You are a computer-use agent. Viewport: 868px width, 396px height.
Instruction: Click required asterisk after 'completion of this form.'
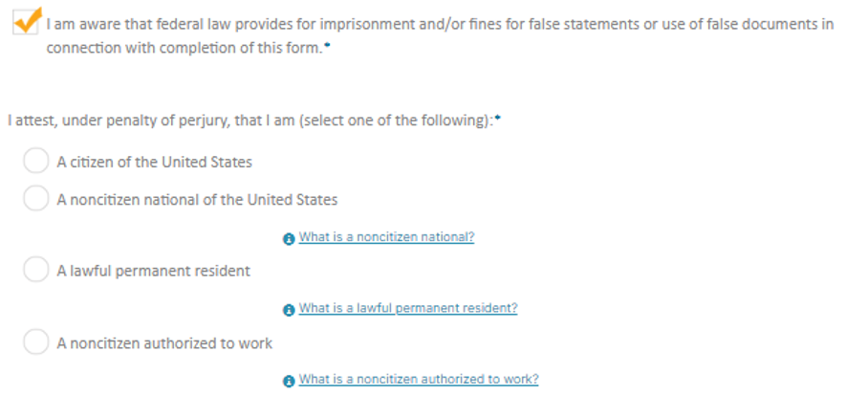click(326, 46)
